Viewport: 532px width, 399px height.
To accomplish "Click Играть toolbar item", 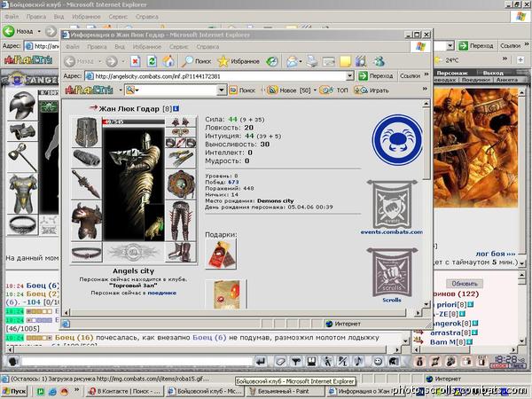I will (372, 90).
